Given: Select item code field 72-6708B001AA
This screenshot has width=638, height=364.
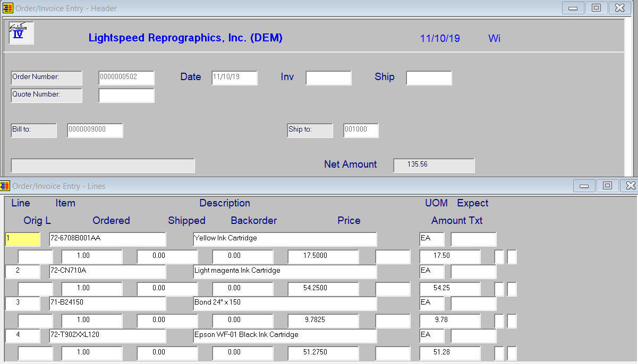Looking at the screenshot, I should point(107,239).
